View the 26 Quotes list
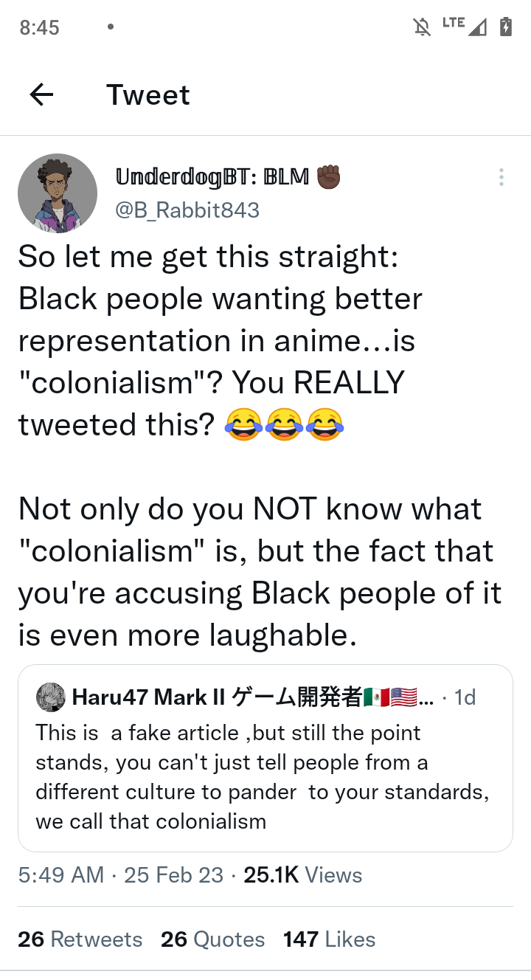 pos(212,939)
